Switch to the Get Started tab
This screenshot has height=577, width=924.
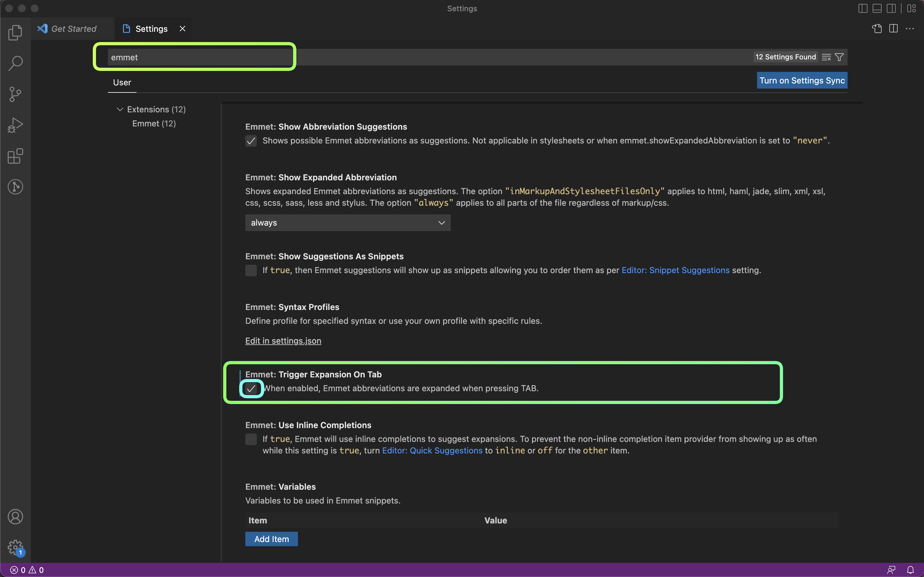tap(74, 29)
